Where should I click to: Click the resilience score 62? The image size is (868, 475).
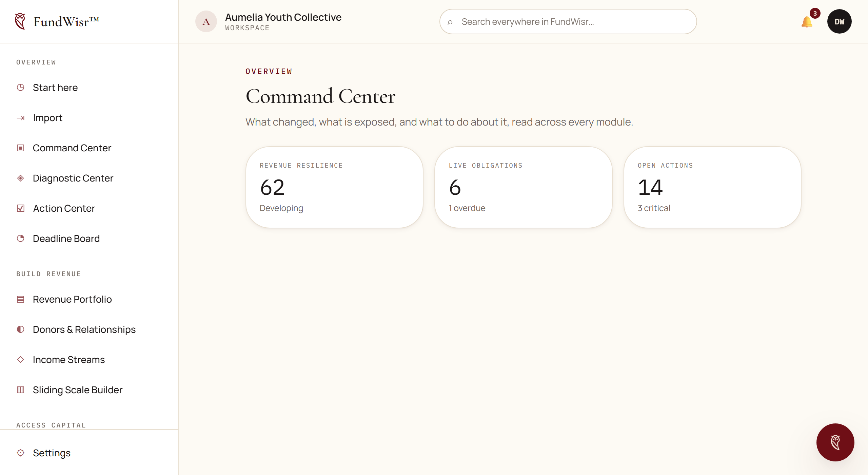[x=272, y=187]
